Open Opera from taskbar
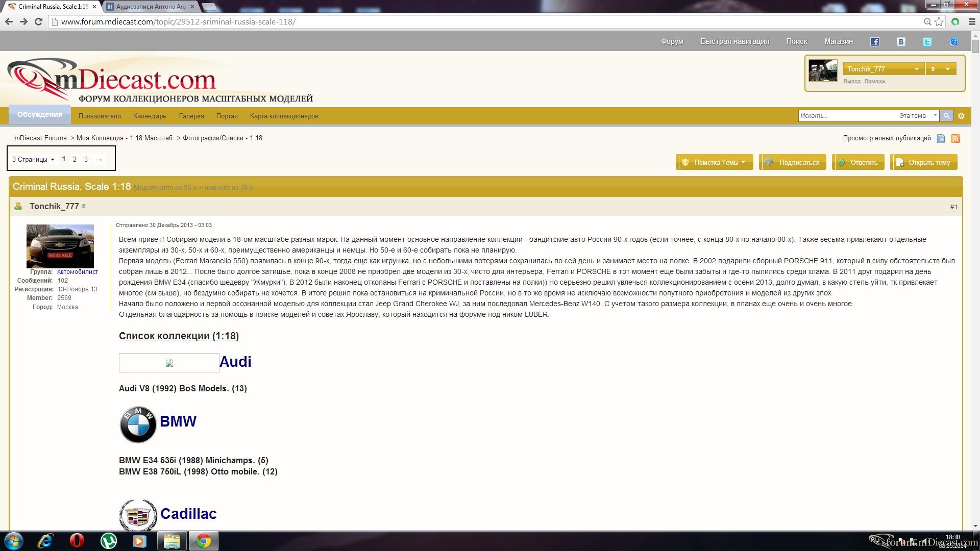This screenshot has width=980, height=551. click(x=77, y=541)
